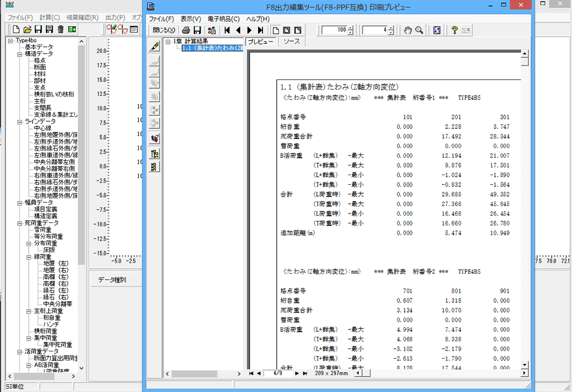572x392 pixels.
Task: Open 計算(C) menu in main window
Action: point(50,17)
